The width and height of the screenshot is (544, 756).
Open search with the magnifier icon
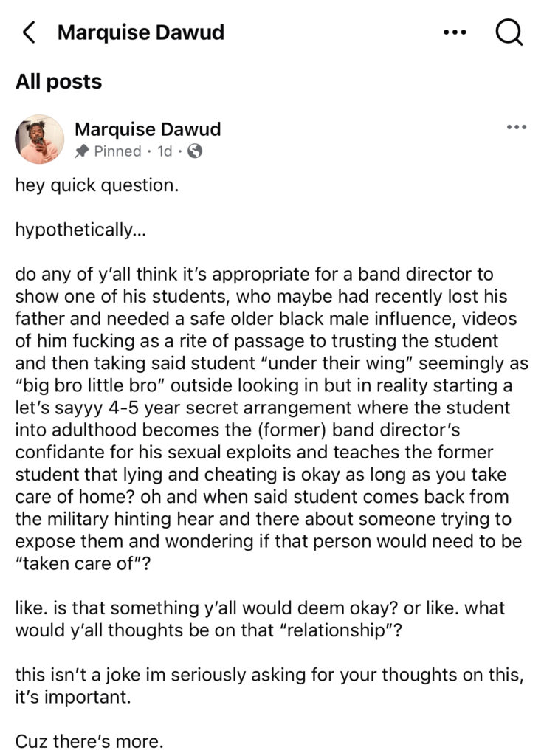[509, 32]
